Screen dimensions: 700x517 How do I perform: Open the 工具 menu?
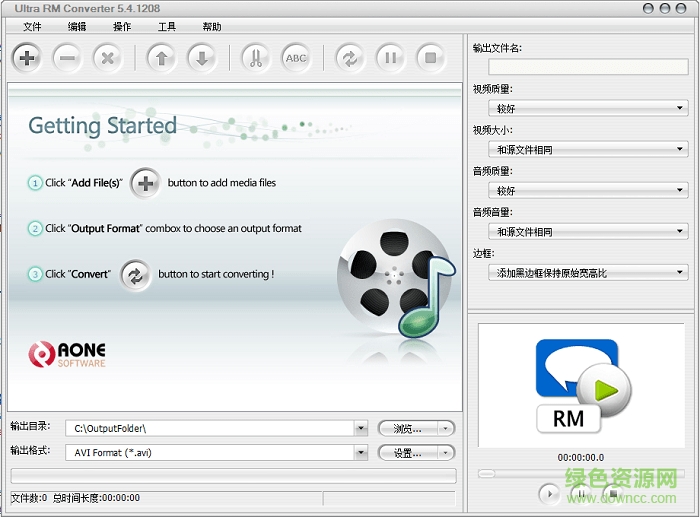167,27
